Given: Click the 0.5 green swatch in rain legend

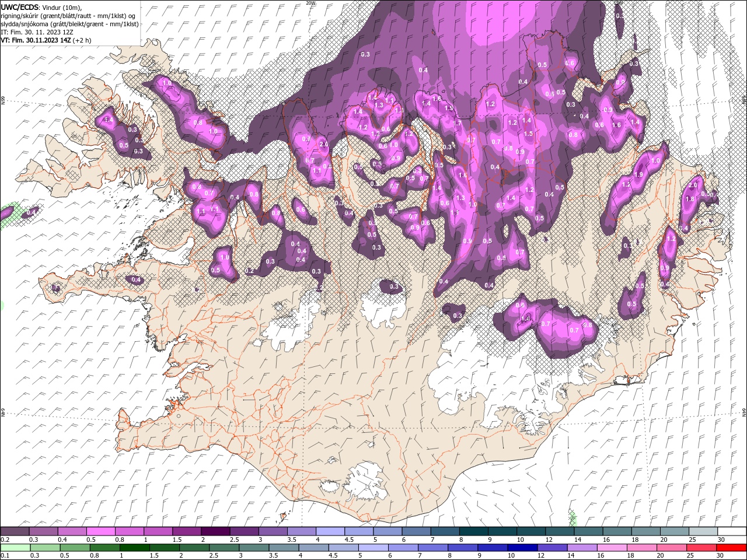Looking at the screenshot, I should (x=75, y=548).
